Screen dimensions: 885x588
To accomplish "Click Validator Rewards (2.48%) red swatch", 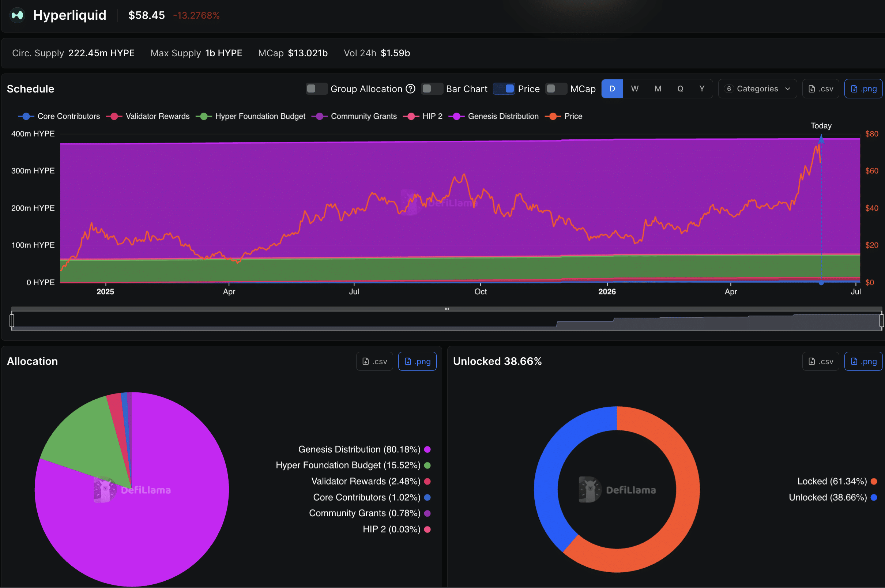I will click(427, 482).
